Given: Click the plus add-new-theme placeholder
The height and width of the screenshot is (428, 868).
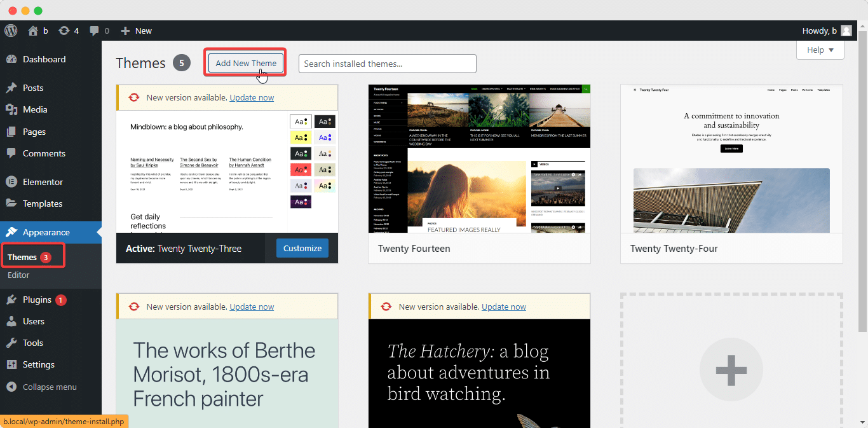Looking at the screenshot, I should point(731,369).
